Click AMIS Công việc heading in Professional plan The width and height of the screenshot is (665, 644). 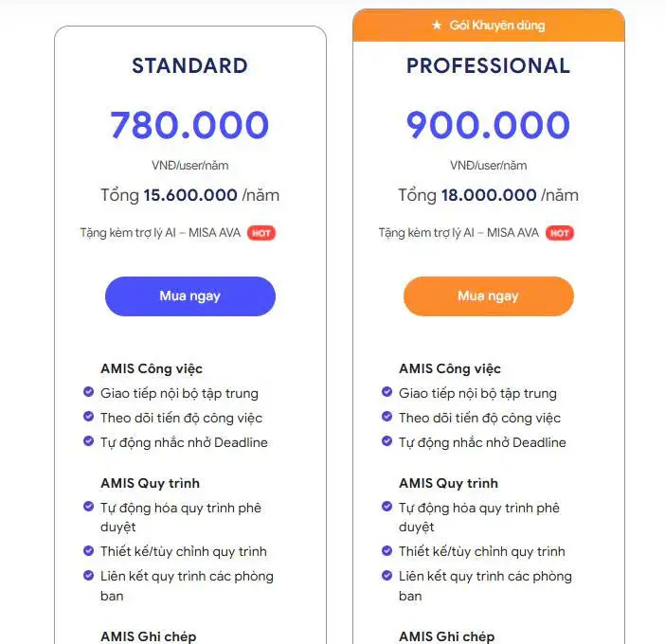(x=450, y=368)
